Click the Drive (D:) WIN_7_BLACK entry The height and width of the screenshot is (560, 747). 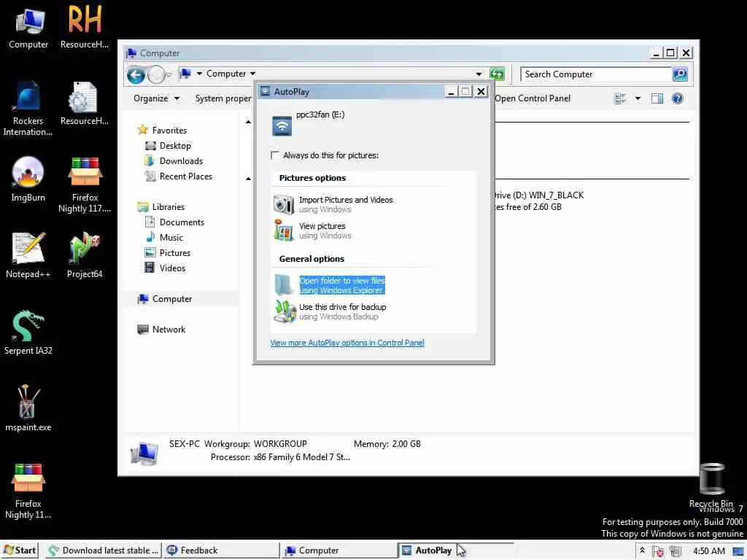pyautogui.click(x=538, y=201)
